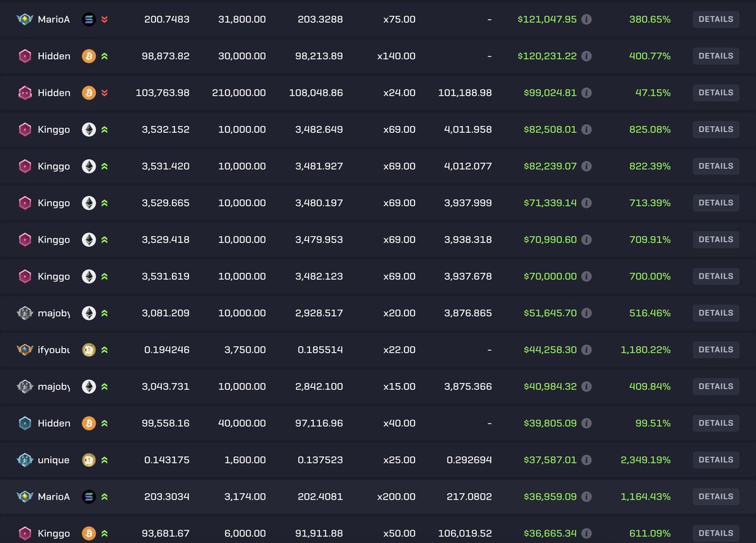Click the info icon beside $120,231.22

[587, 56]
